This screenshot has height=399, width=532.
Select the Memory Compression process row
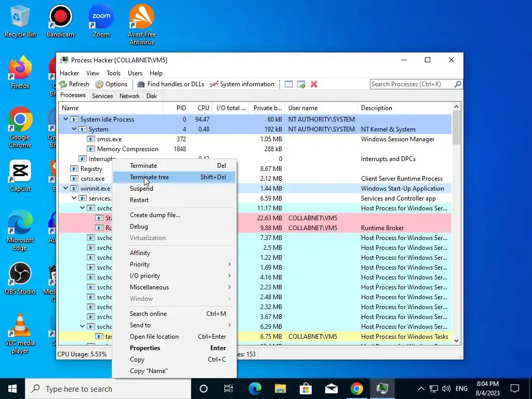(x=255, y=149)
